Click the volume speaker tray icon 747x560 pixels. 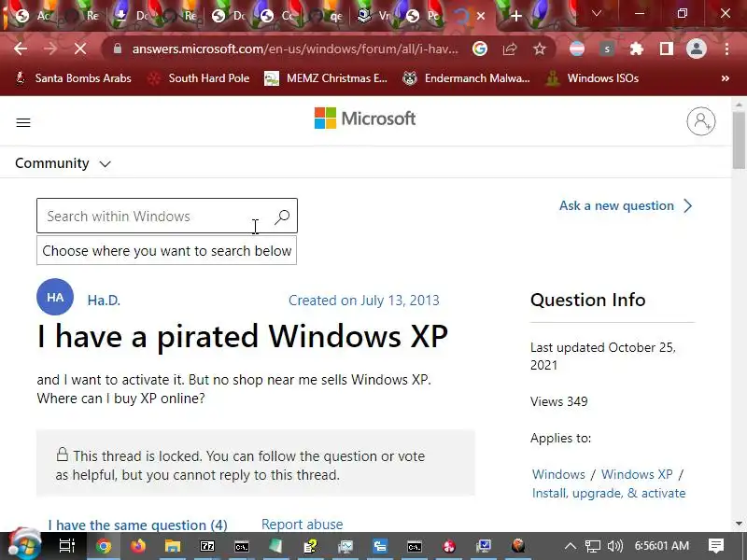[615, 546]
